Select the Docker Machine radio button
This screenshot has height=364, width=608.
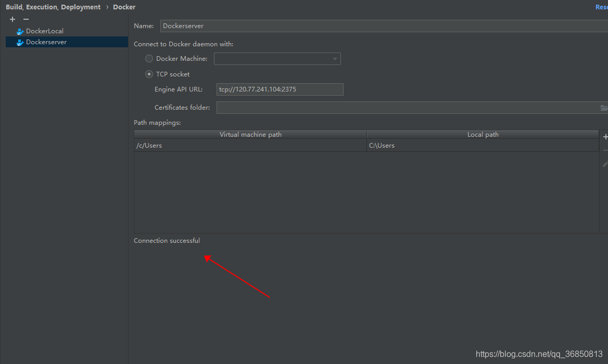[149, 58]
